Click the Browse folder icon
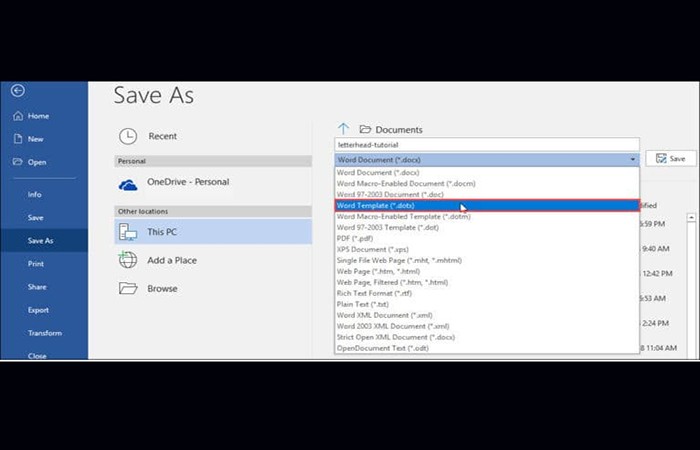 [128, 288]
